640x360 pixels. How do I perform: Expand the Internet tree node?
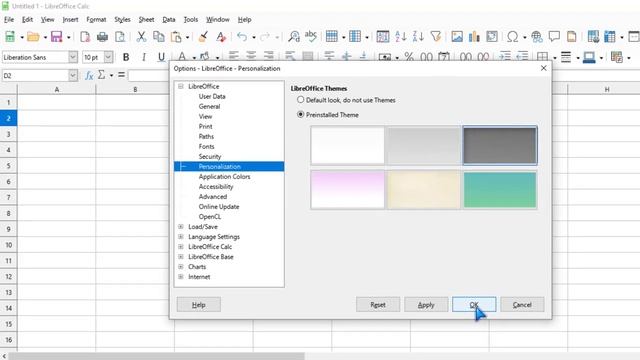[181, 277]
